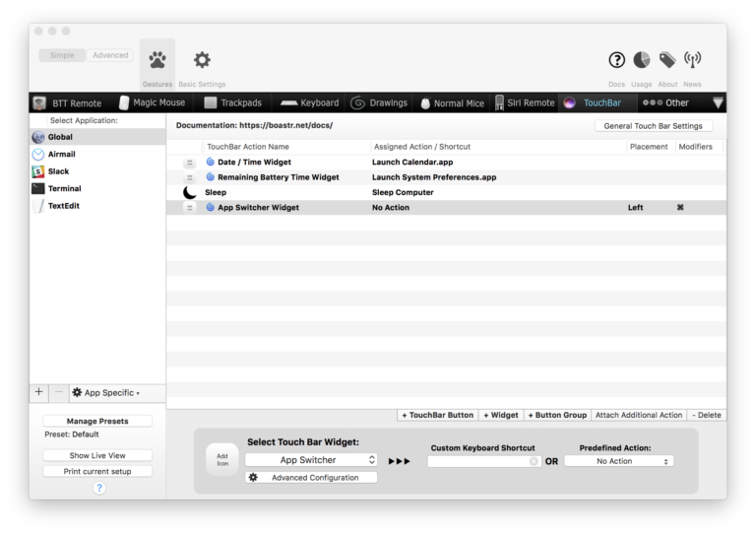Click the Add Icon placeholder box
The height and width of the screenshot is (534, 756).
(221, 459)
